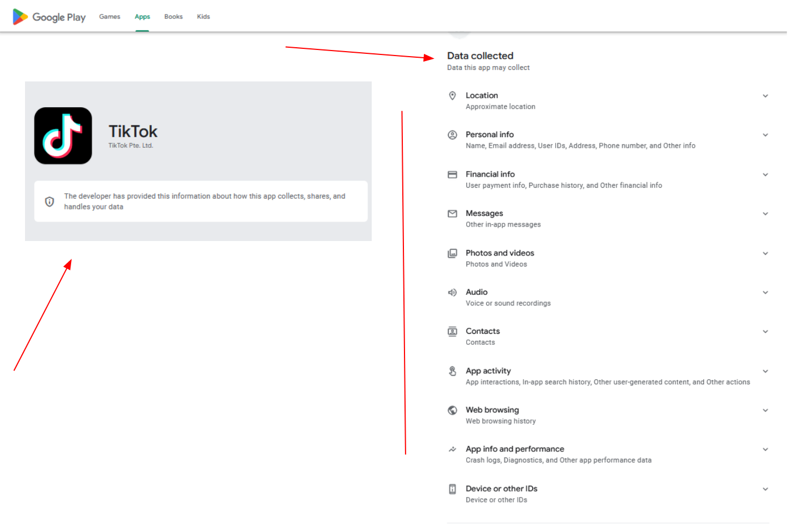Screen dimensions: 794x532
Task: Click 'Approximate location' text
Action: click(x=501, y=107)
